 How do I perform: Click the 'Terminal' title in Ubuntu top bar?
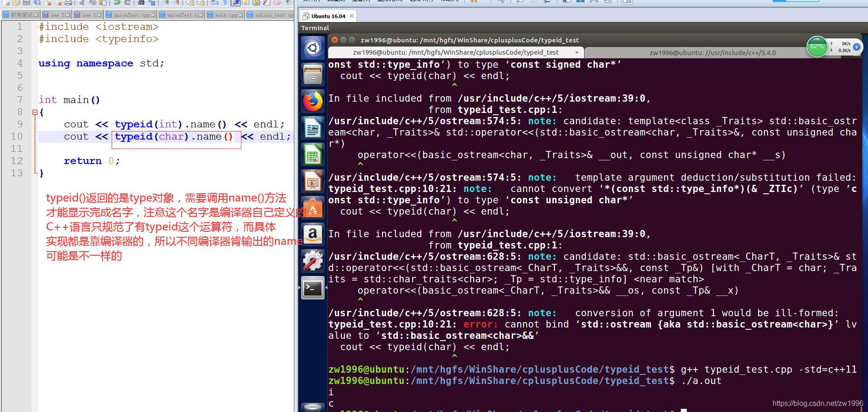pos(315,28)
